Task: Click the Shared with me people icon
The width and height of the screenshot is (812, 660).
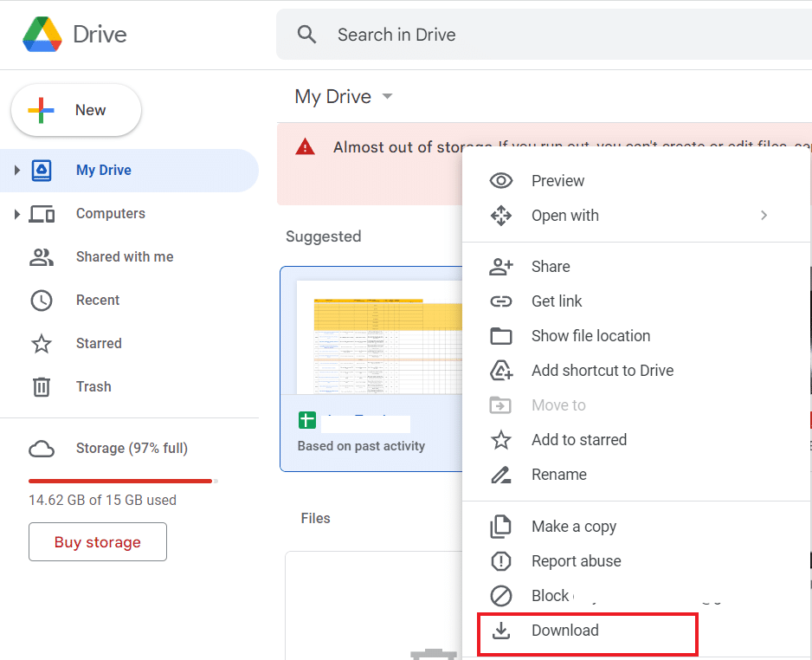Action: 42,257
